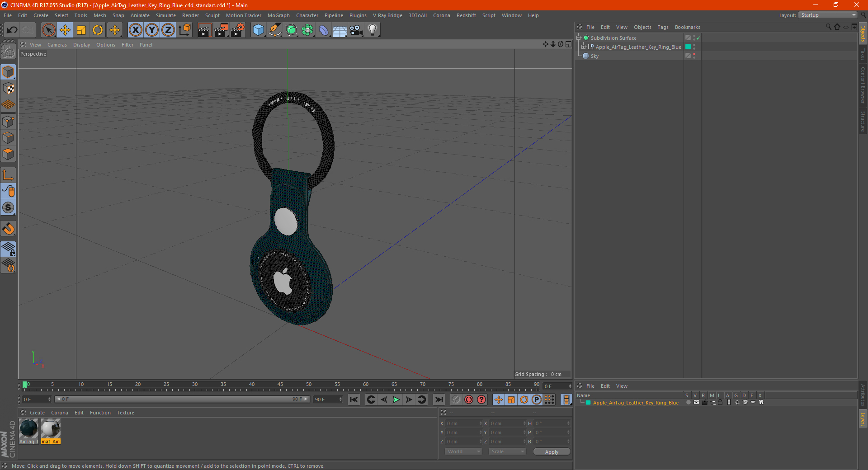Expand Apple_AirTag_Leather_Key_Ring_Blue object in tree
The image size is (868, 470).
point(584,47)
